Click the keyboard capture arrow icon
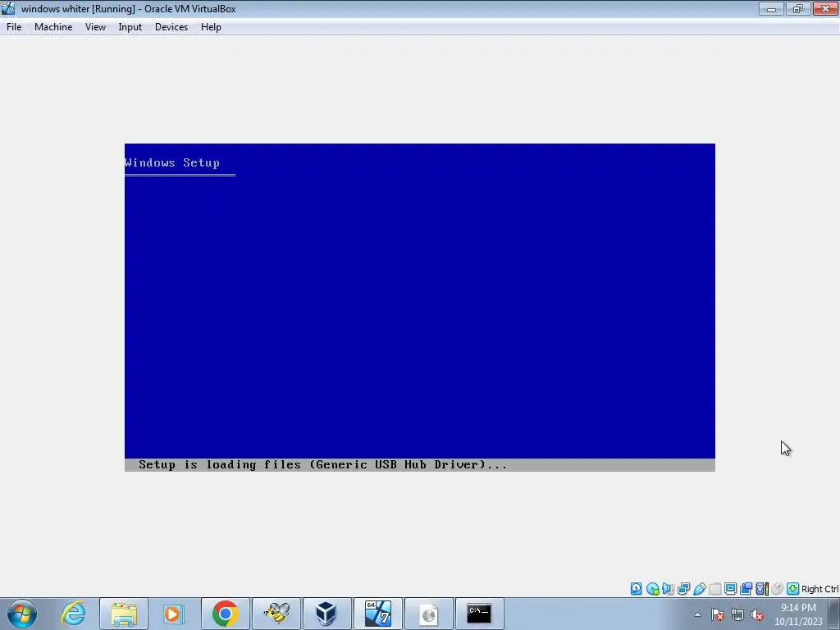Viewport: 840px width, 630px height. [793, 589]
